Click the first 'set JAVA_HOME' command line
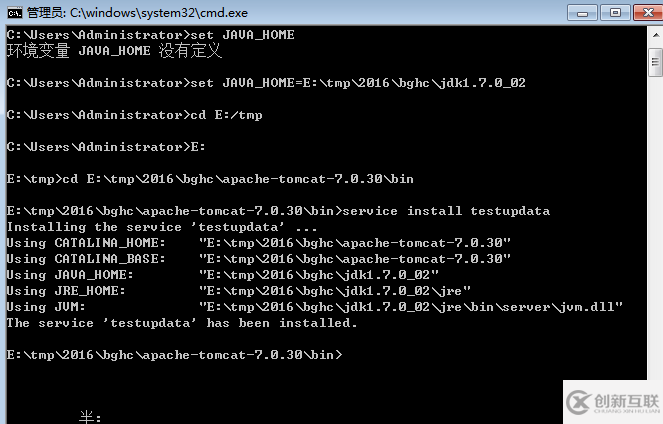This screenshot has height=424, width=663. coord(151,35)
